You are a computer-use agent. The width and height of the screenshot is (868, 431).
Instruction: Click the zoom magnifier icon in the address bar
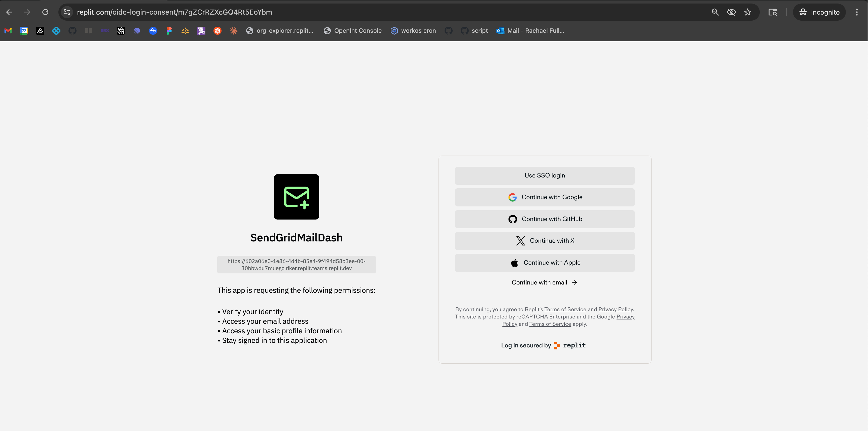click(x=715, y=12)
